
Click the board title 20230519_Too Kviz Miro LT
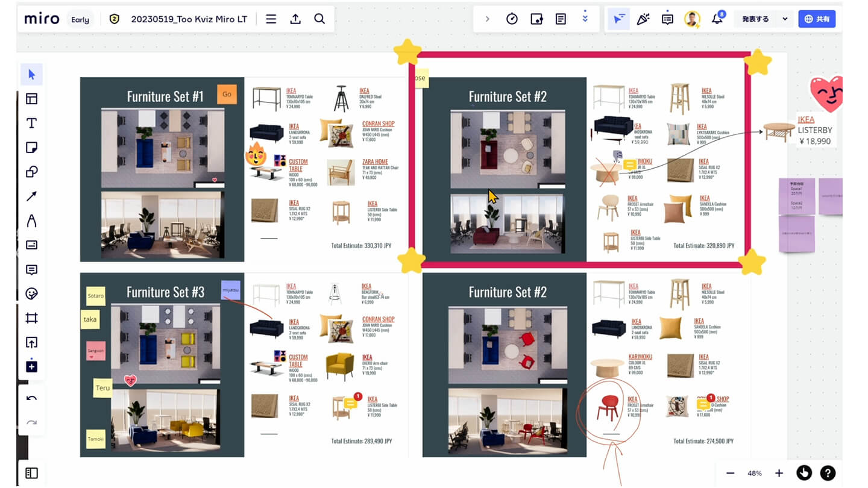coord(189,19)
